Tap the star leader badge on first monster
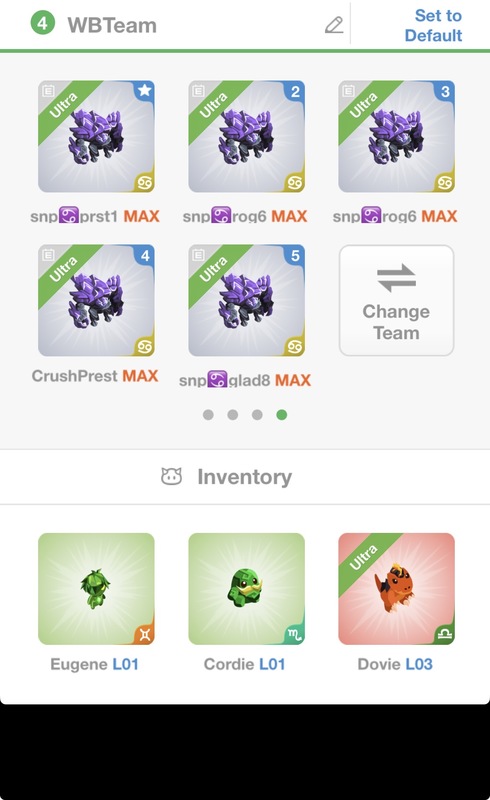490x800 pixels. point(144,90)
